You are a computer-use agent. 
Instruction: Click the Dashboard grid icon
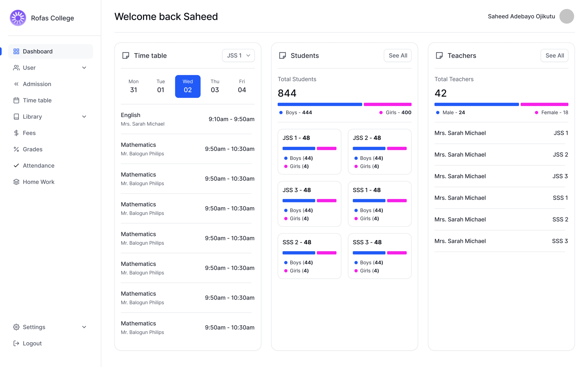point(16,51)
